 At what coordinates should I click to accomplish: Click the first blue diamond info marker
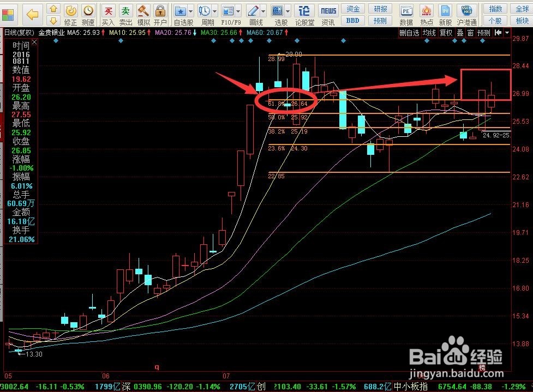coord(56,41)
